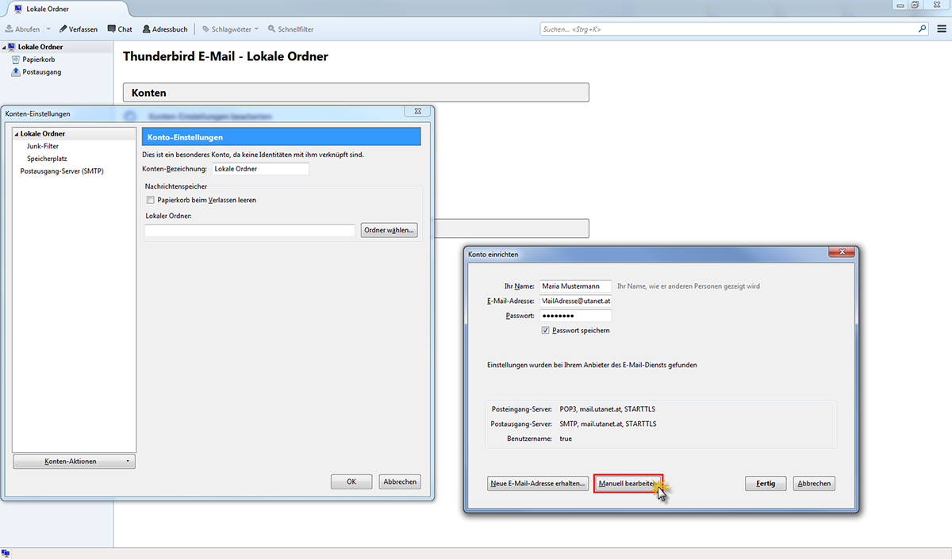The height and width of the screenshot is (560, 952).
Task: Click Abbrechen in Konten-Einstellungen dialog
Action: [399, 481]
